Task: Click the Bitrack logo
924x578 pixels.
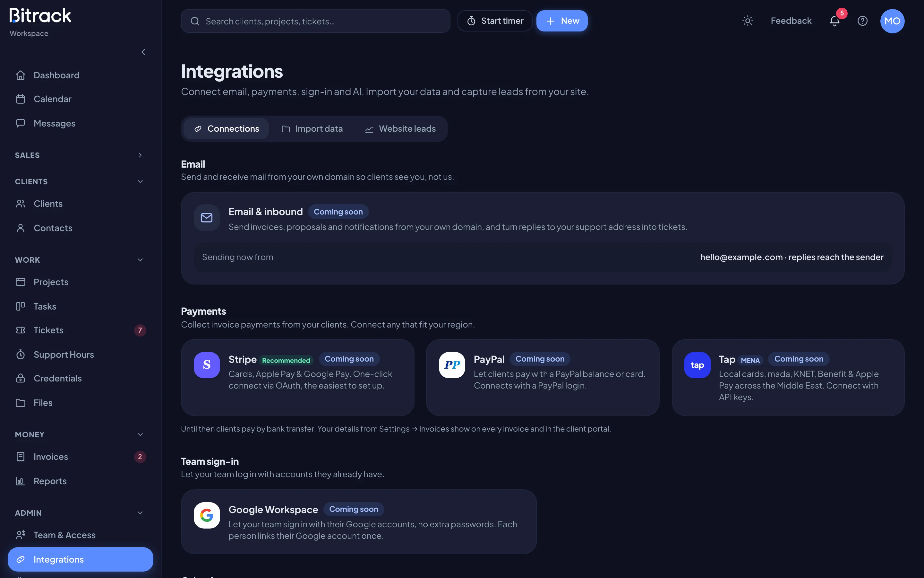Action: point(40,16)
